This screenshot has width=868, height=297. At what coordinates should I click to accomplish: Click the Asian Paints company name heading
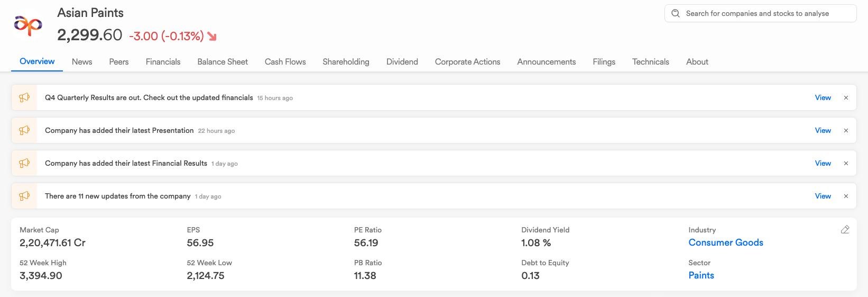(90, 13)
